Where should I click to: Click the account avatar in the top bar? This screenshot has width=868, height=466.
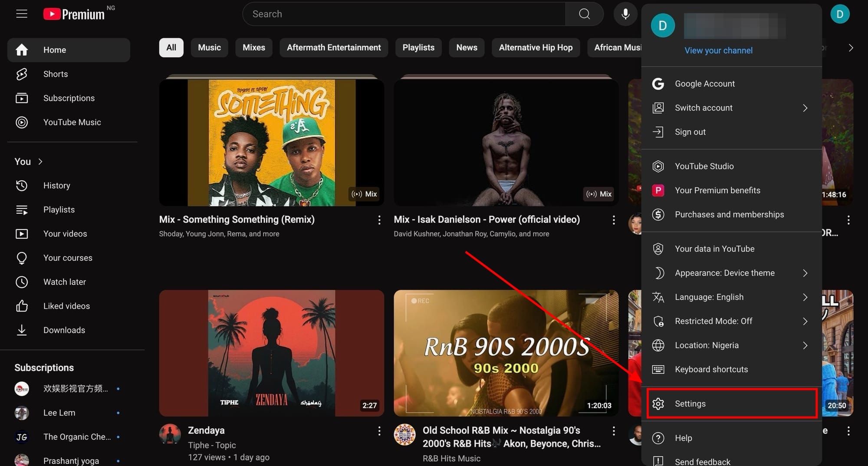840,14
